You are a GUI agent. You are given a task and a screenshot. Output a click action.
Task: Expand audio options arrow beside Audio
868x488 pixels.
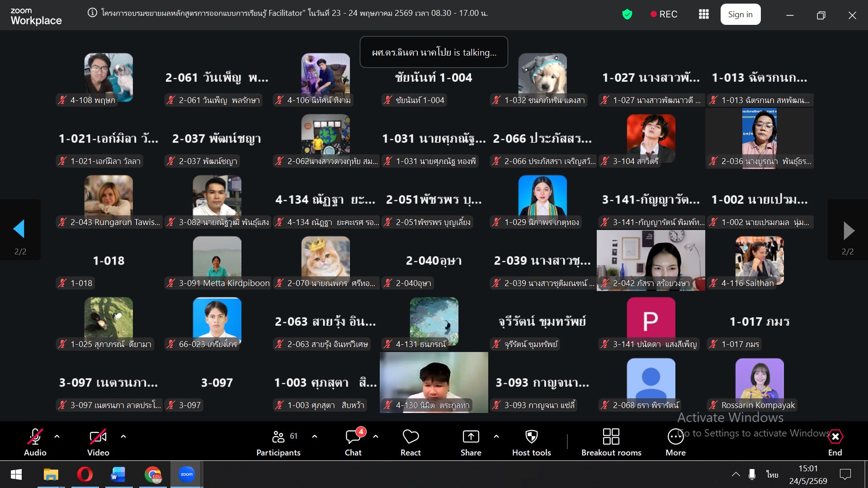[57, 436]
